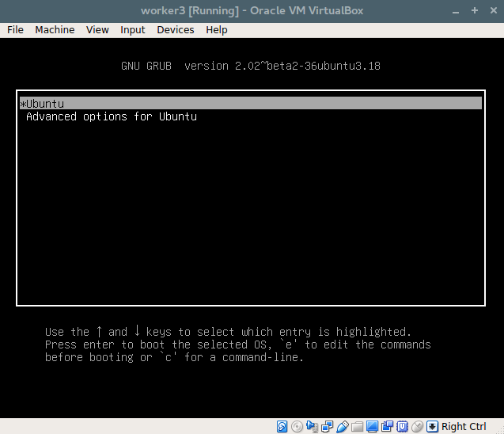
Task: Open the View menu
Action: [x=97, y=30]
